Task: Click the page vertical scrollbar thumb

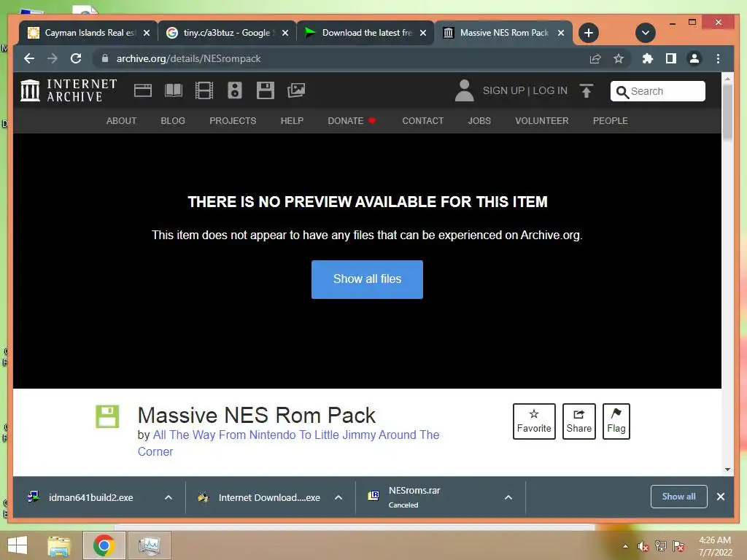Action: click(727, 112)
